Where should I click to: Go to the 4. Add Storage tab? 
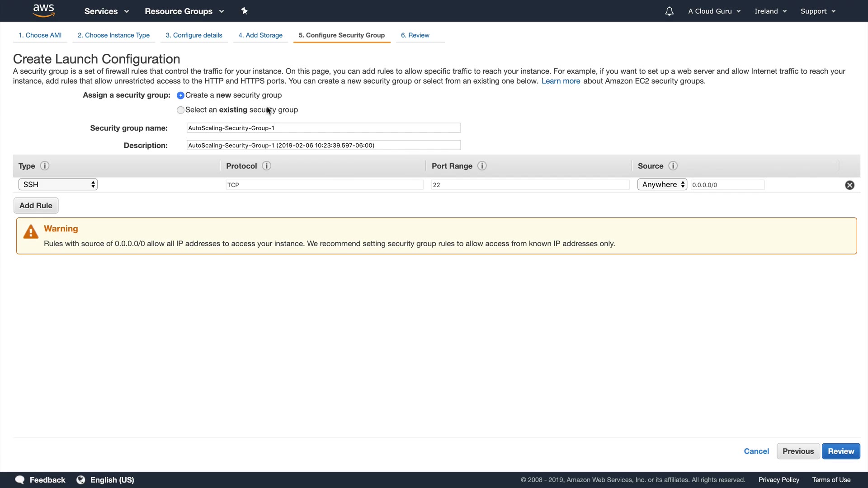click(260, 35)
